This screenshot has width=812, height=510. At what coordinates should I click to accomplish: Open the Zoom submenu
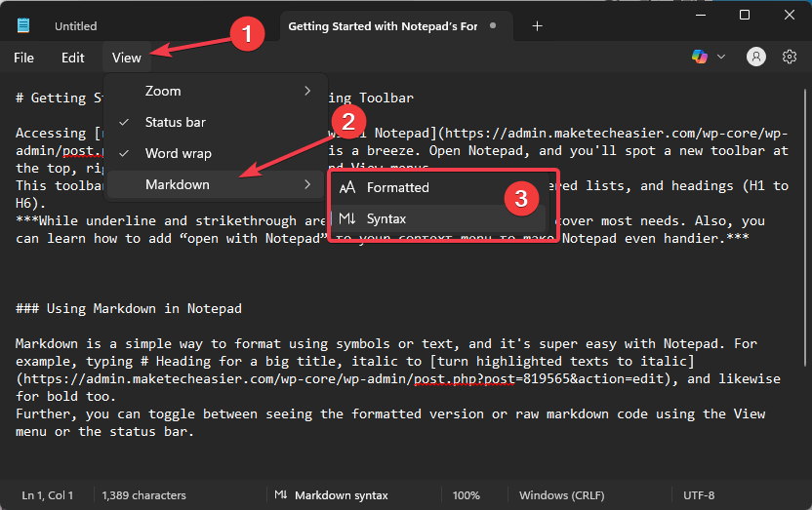coord(216,91)
